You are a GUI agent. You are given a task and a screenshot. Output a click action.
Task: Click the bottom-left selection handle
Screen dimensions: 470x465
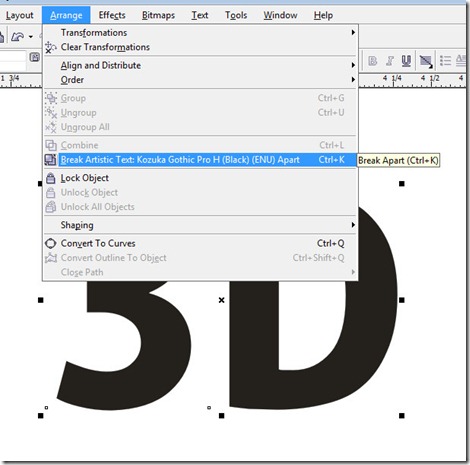(x=41, y=416)
